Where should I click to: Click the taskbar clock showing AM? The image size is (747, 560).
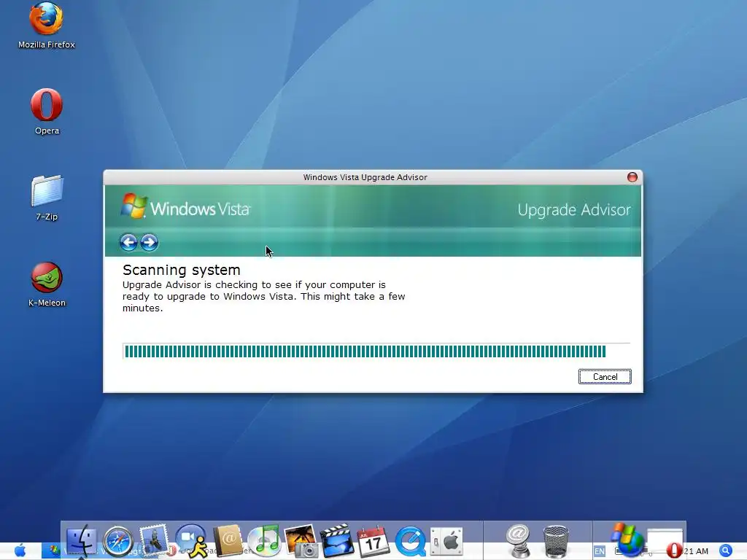tap(695, 551)
